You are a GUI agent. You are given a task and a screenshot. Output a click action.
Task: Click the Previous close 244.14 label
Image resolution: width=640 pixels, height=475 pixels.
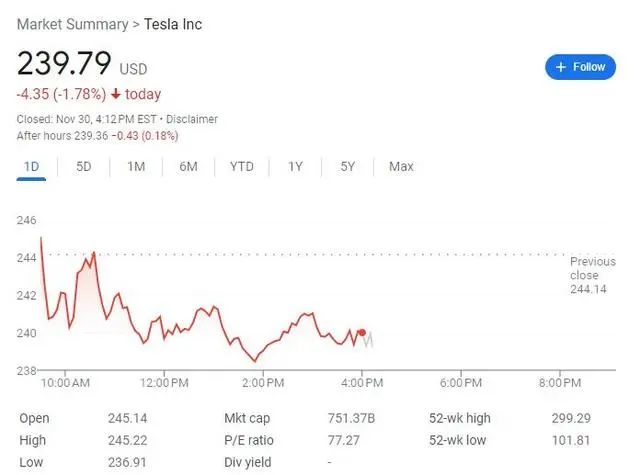592,275
